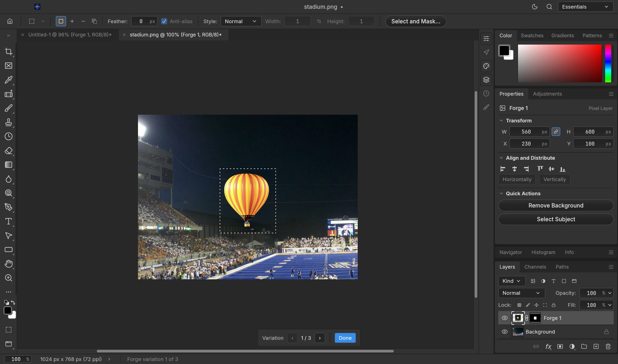This screenshot has height=364, width=618.
Task: Switch to the Swatches tab
Action: pos(532,35)
